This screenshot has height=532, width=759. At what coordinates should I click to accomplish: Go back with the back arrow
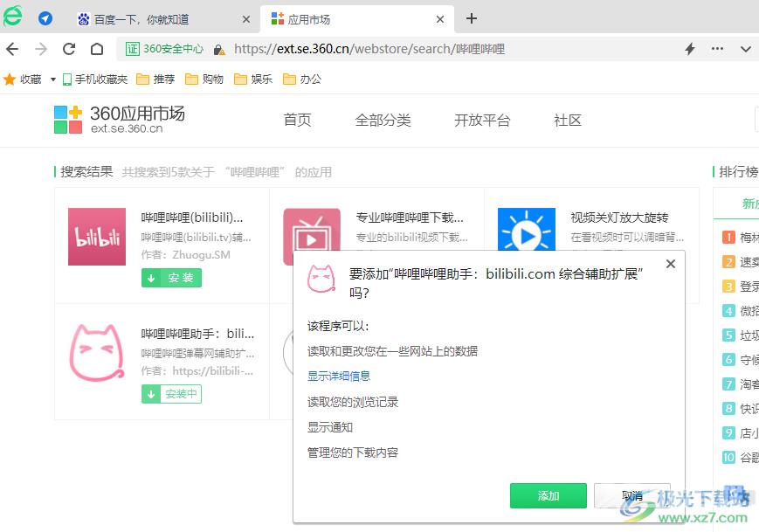coord(13,49)
